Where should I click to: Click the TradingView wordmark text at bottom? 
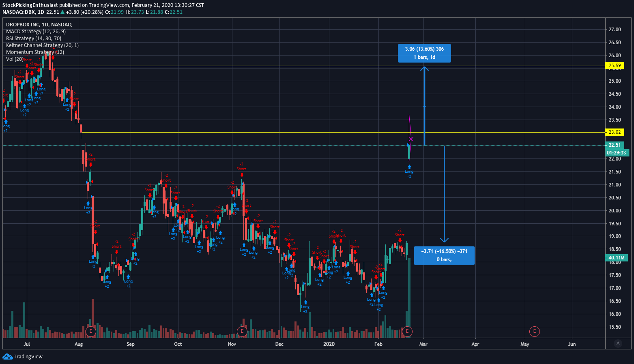[28, 357]
